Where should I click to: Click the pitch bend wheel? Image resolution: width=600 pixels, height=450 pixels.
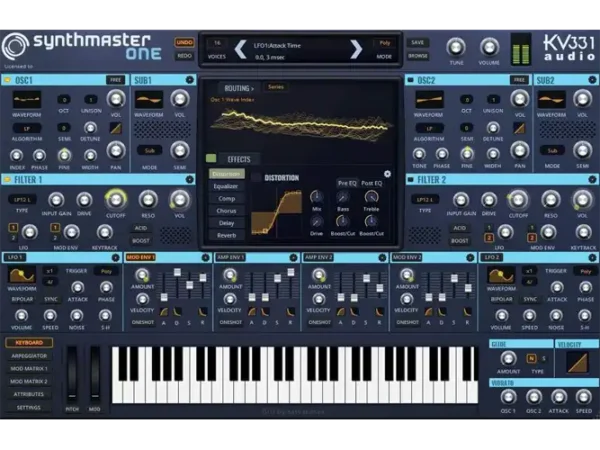pyautogui.click(x=72, y=373)
